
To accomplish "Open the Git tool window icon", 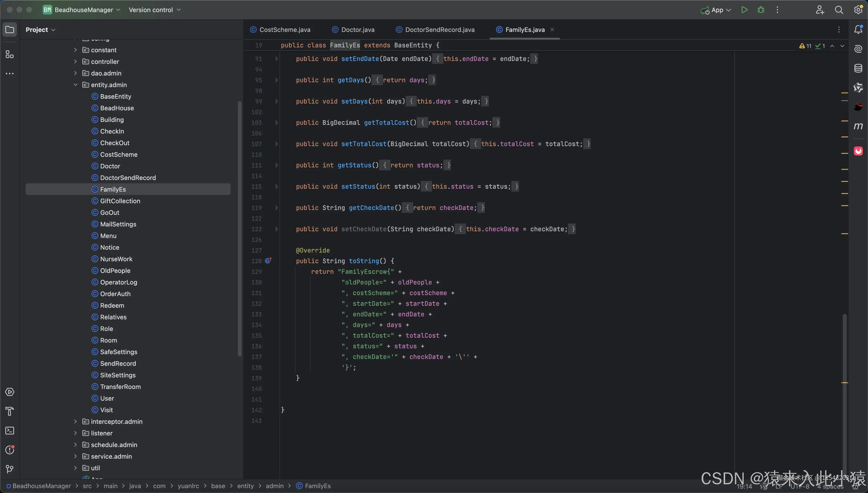I will point(9,469).
